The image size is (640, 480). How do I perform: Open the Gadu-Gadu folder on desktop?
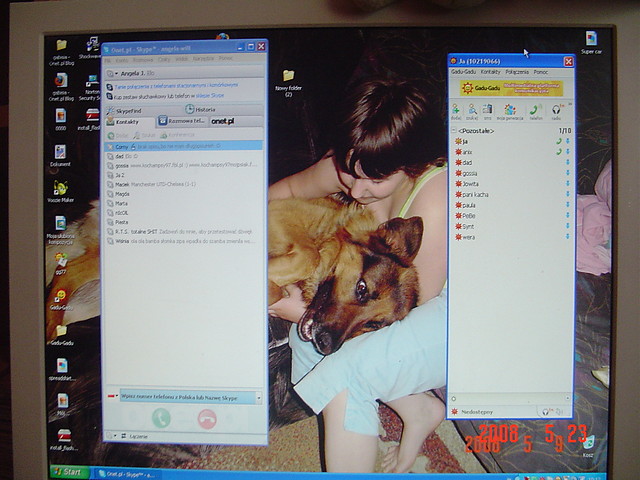tap(61, 335)
